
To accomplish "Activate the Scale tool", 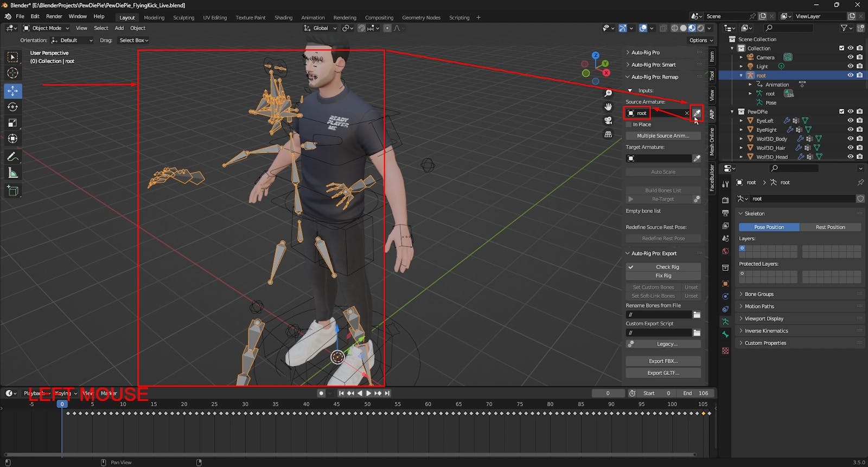I will coord(13,123).
